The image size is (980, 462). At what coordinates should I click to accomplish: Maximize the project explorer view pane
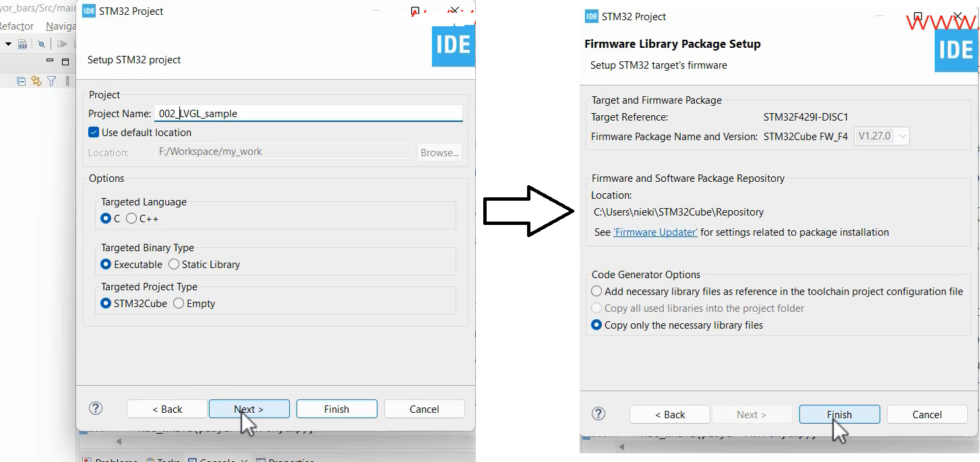[65, 62]
